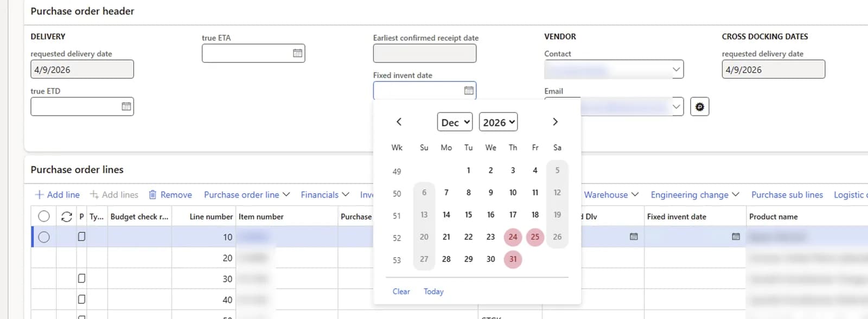The image size is (868, 319).
Task: Open Purchase sub lines menu
Action: pos(787,195)
